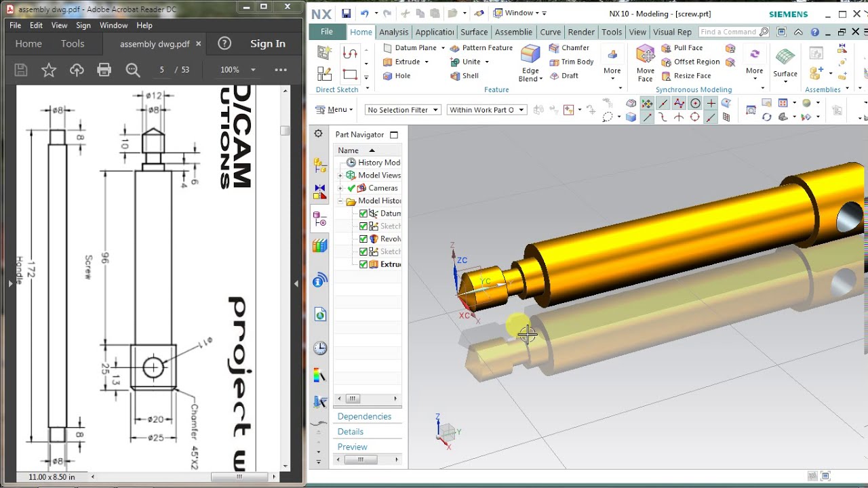The height and width of the screenshot is (488, 868).
Task: Open the Acrobat Tools view
Action: (73, 43)
